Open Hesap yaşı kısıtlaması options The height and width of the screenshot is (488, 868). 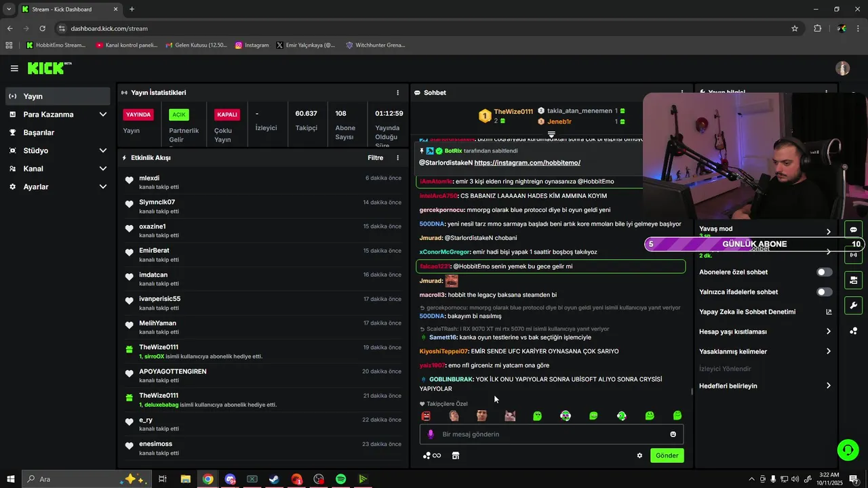(828, 331)
